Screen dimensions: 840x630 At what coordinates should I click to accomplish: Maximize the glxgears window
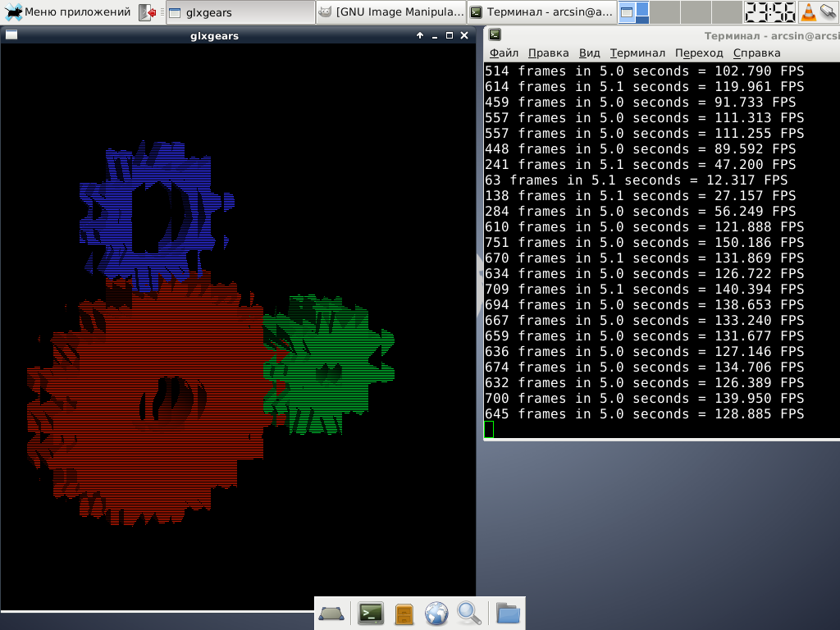point(450,35)
